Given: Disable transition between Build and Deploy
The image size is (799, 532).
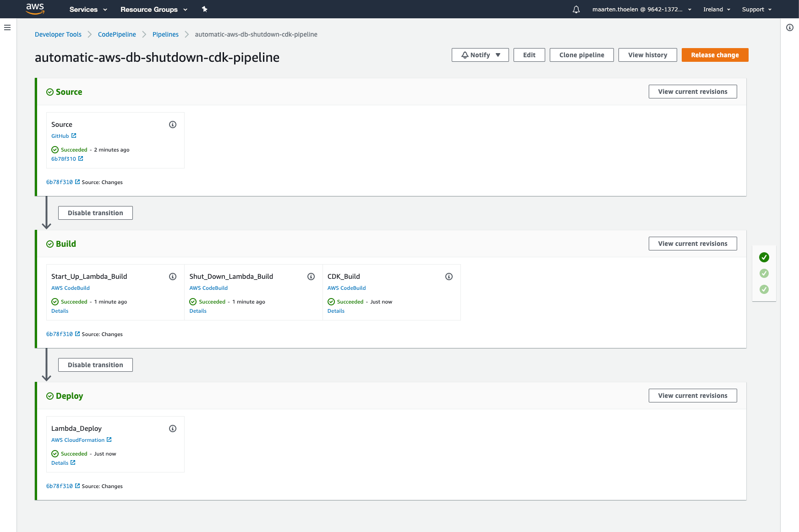Looking at the screenshot, I should click(x=95, y=365).
